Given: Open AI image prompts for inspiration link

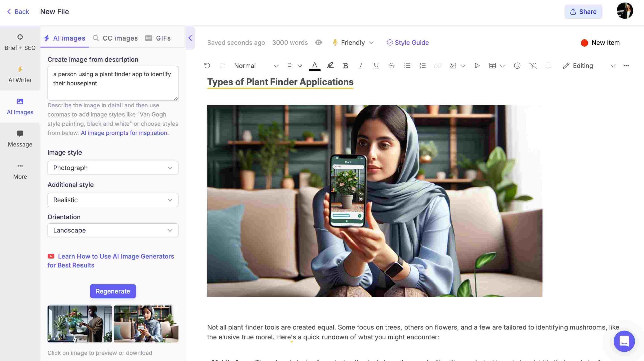Looking at the screenshot, I should pyautogui.click(x=124, y=132).
